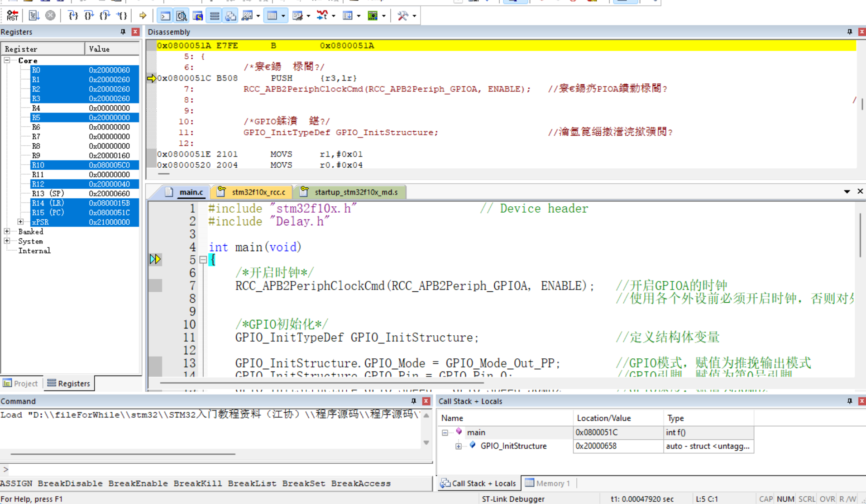
Task: Click the Step into icon
Action: [x=73, y=15]
